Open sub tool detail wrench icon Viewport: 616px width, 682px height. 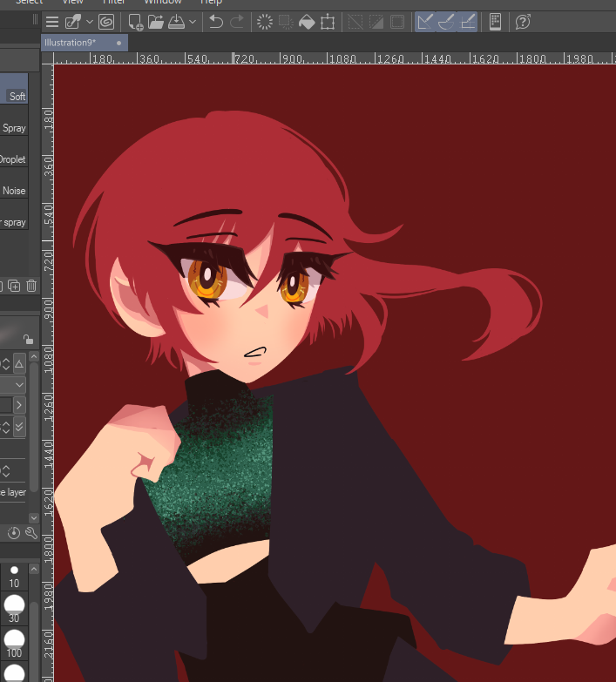pyautogui.click(x=31, y=533)
